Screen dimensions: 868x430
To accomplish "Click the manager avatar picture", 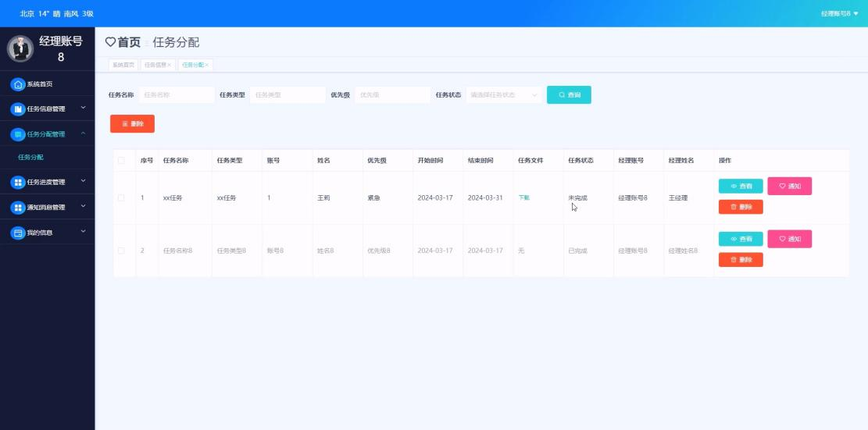I will point(20,48).
